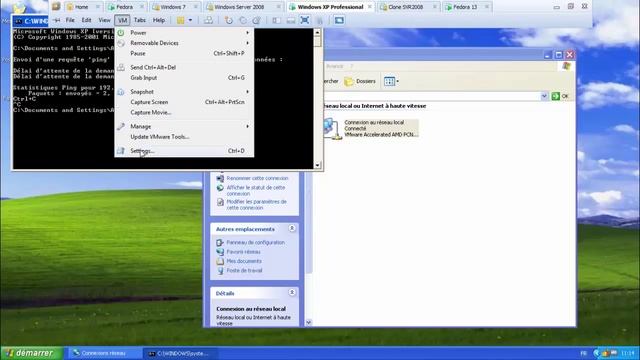Image resolution: width=640 pixels, height=360 pixels.
Task: Click Renommer cette connexion link
Action: pos(258,178)
